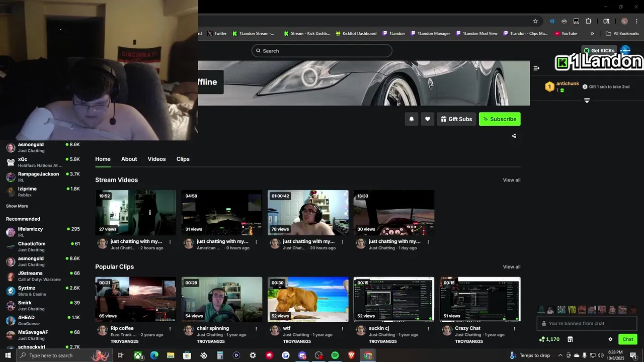Click the user avatar at top right of Kick
644x362 pixels.
[x=625, y=50]
